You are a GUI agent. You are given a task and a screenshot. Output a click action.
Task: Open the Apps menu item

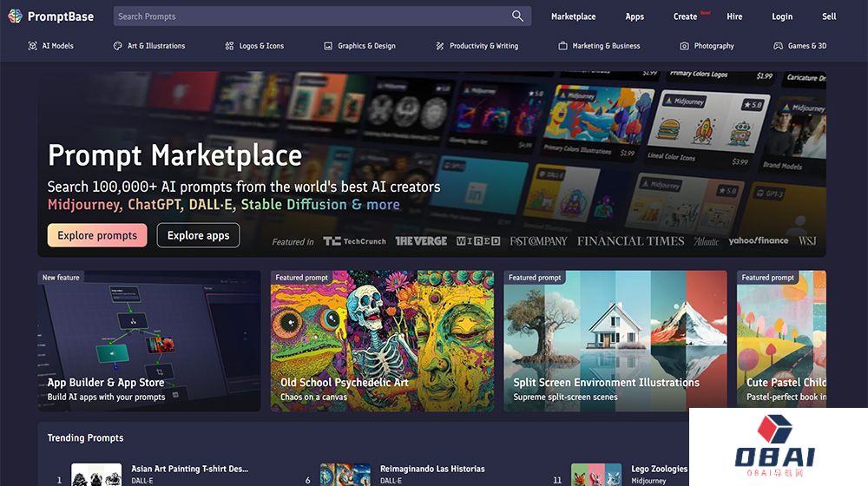click(x=635, y=16)
